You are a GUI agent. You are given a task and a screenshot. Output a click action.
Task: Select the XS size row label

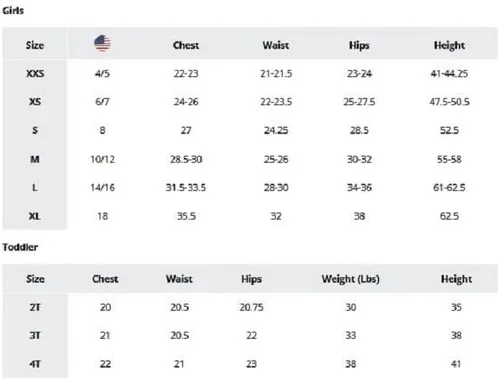(x=35, y=102)
